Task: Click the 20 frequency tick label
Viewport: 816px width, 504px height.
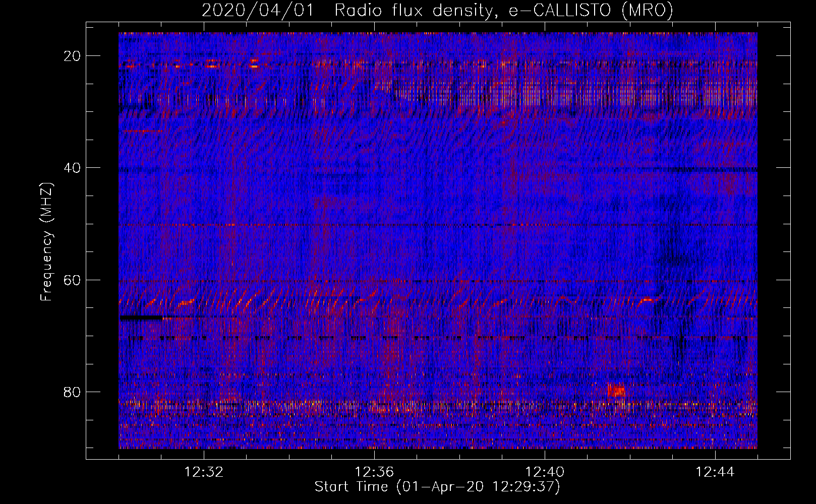Action: [73, 56]
